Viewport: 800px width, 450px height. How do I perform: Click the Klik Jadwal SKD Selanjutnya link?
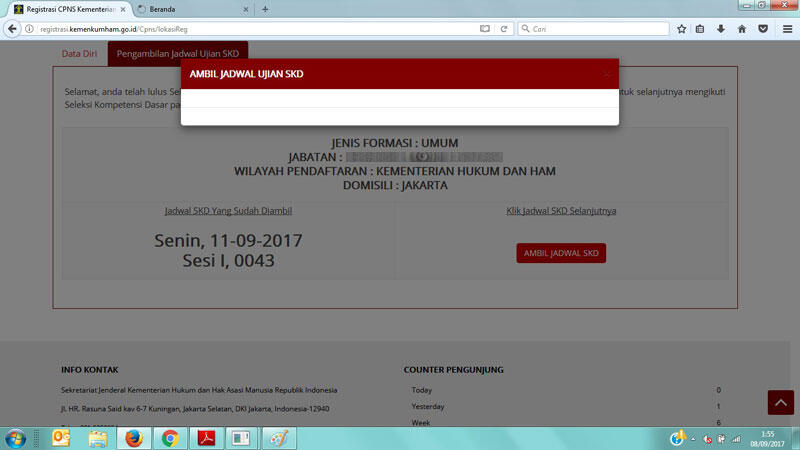(561, 211)
